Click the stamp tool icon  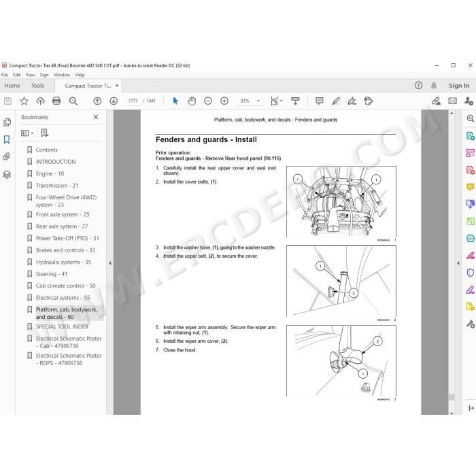click(369, 101)
